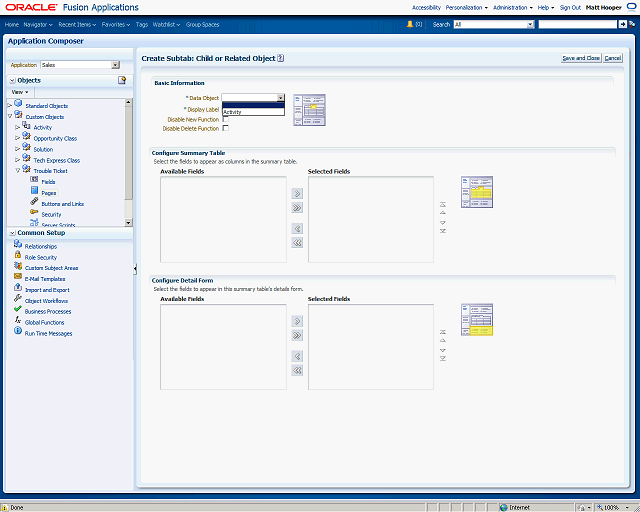Open the Watchlist menu

click(167, 24)
